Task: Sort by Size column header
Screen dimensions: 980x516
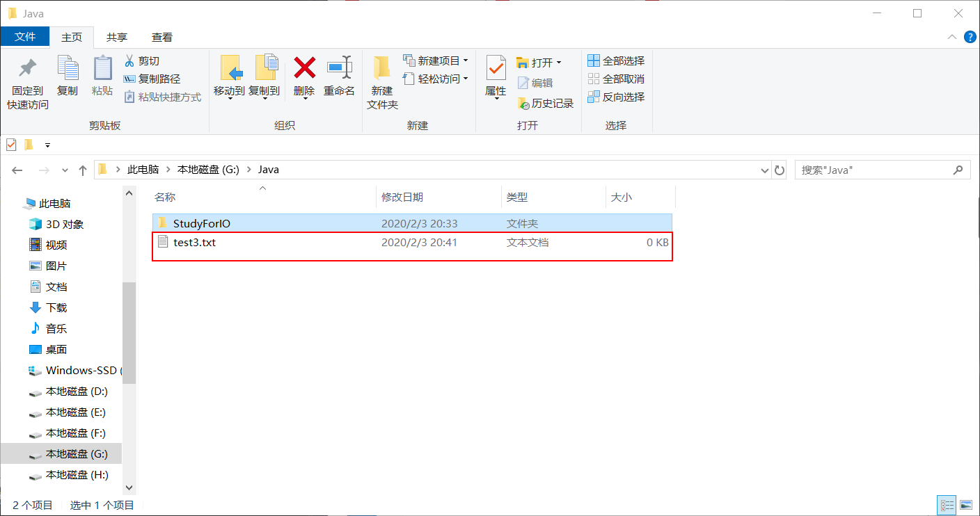Action: coord(640,197)
